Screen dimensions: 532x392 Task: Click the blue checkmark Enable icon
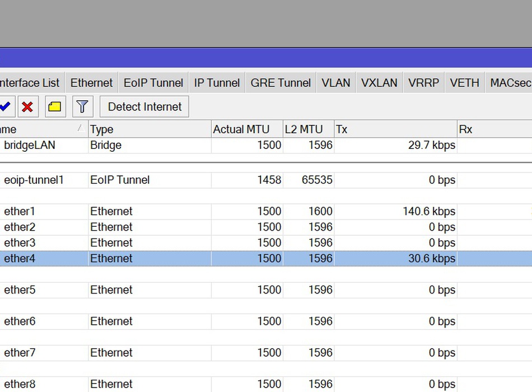(x=5, y=106)
